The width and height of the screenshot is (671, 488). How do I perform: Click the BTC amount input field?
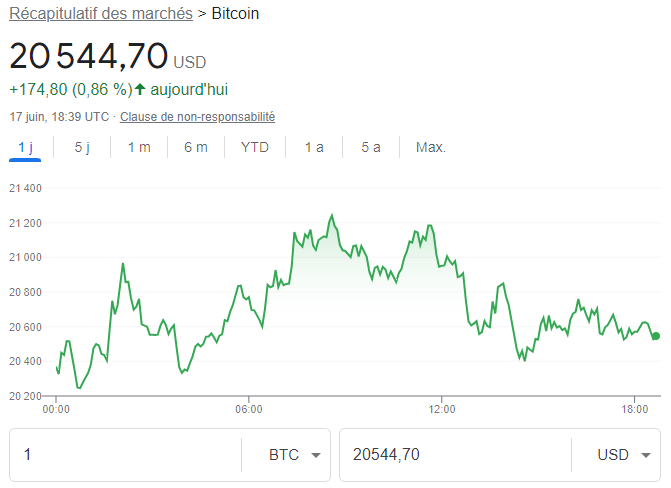(x=125, y=455)
